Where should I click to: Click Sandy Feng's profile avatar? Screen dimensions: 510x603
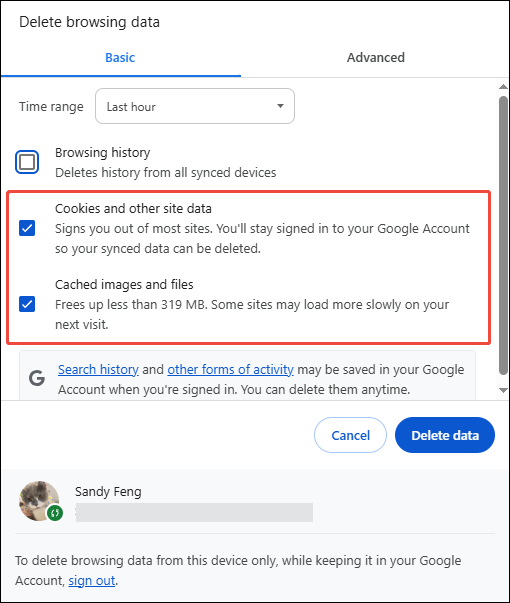(x=39, y=501)
